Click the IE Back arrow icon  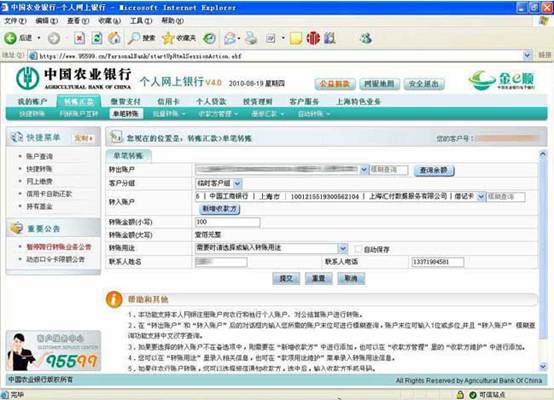(10, 38)
